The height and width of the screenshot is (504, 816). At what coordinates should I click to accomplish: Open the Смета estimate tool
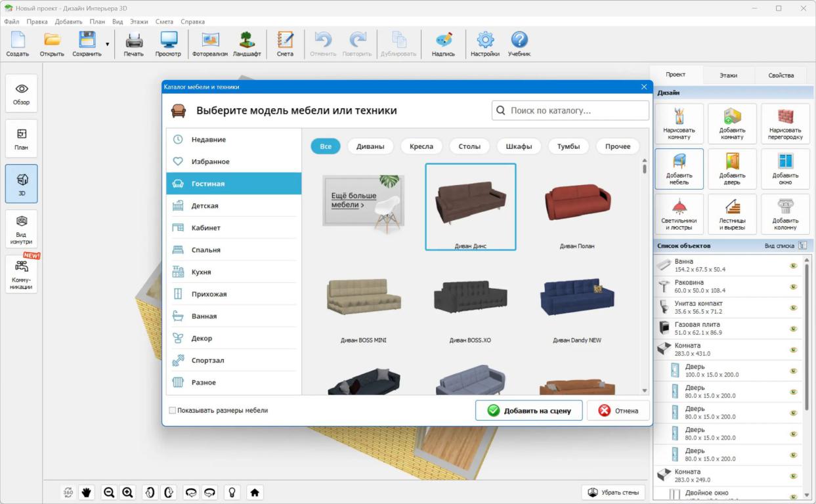(285, 44)
